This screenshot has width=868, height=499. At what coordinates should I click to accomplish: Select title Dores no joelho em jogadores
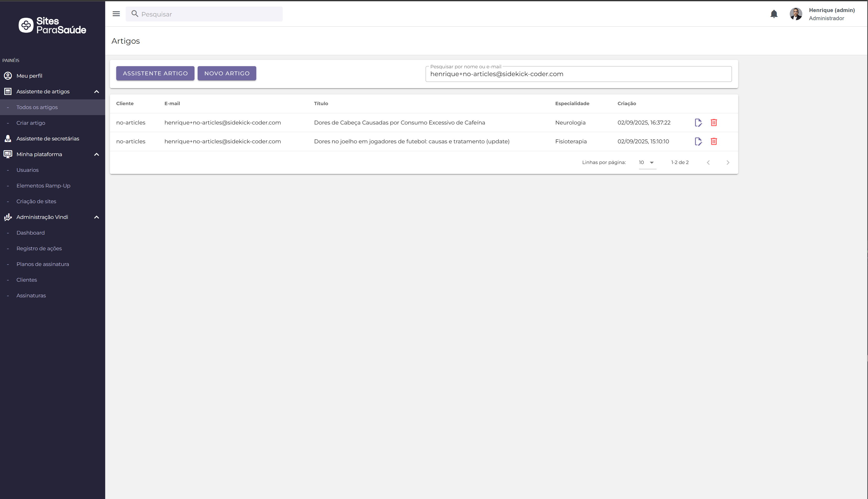412,141
